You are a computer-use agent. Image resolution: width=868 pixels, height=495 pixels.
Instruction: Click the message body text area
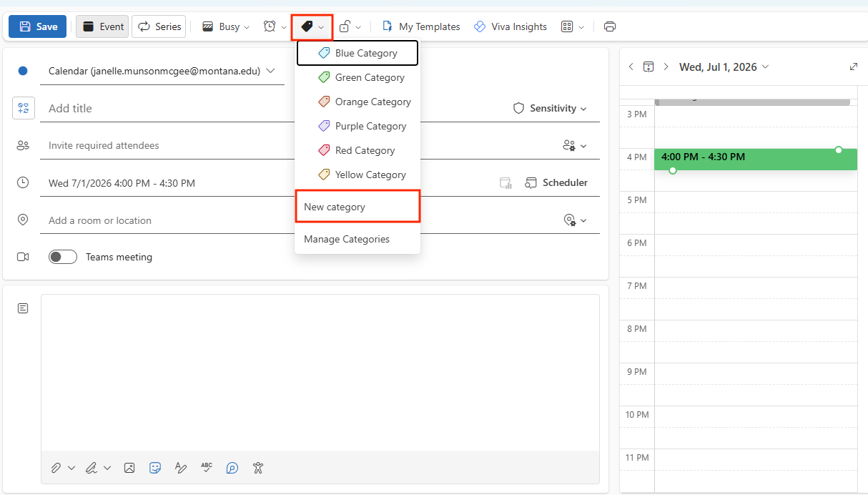[x=320, y=372]
